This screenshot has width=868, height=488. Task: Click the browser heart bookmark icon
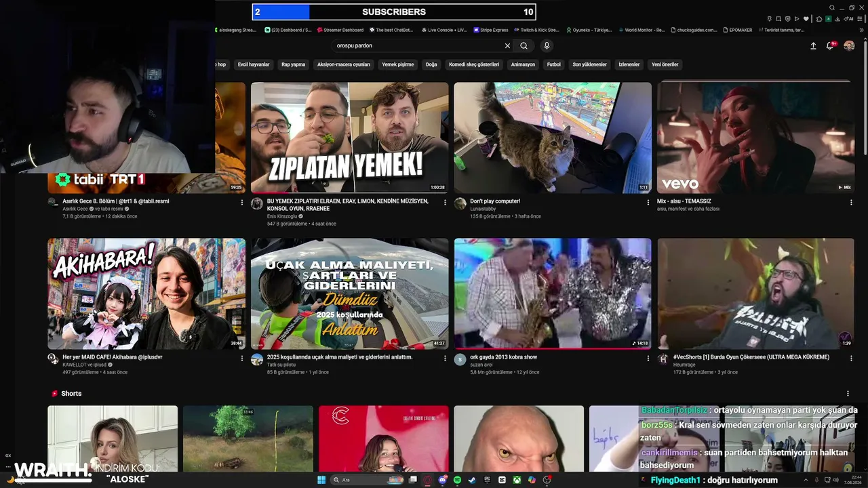807,19
